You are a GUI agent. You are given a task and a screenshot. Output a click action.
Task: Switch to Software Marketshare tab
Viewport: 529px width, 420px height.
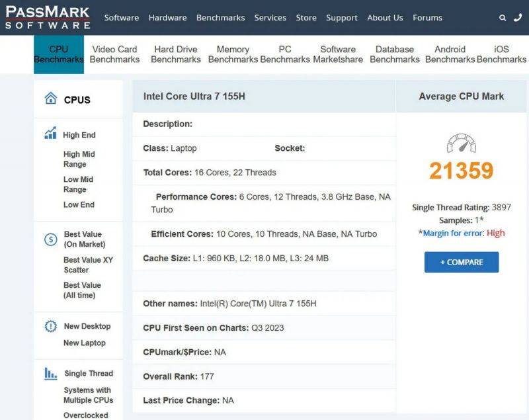point(338,54)
